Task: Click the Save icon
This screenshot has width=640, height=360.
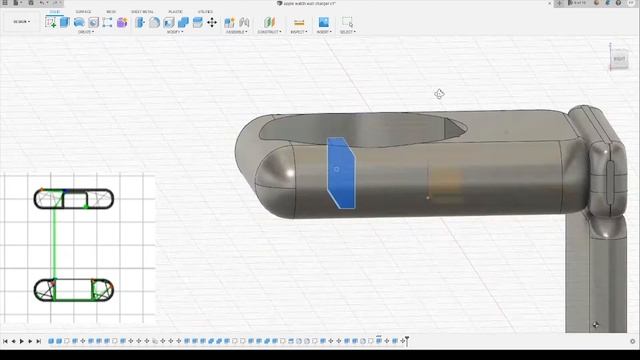Action: coord(31,3)
